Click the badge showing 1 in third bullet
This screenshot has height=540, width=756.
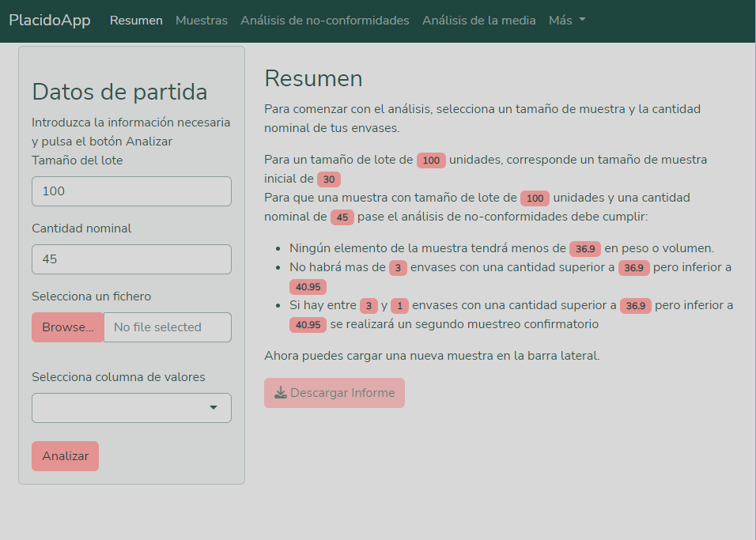399,306
